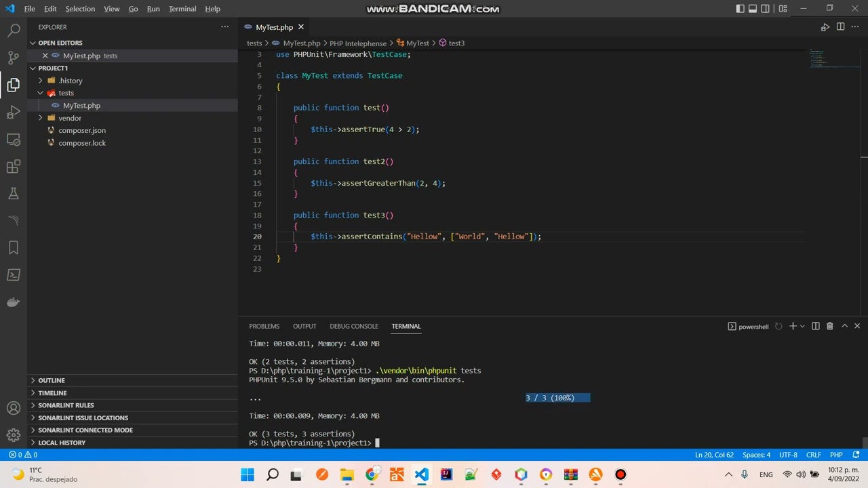This screenshot has width=868, height=488.
Task: Open editor More Actions ellipsis
Action: (x=855, y=27)
